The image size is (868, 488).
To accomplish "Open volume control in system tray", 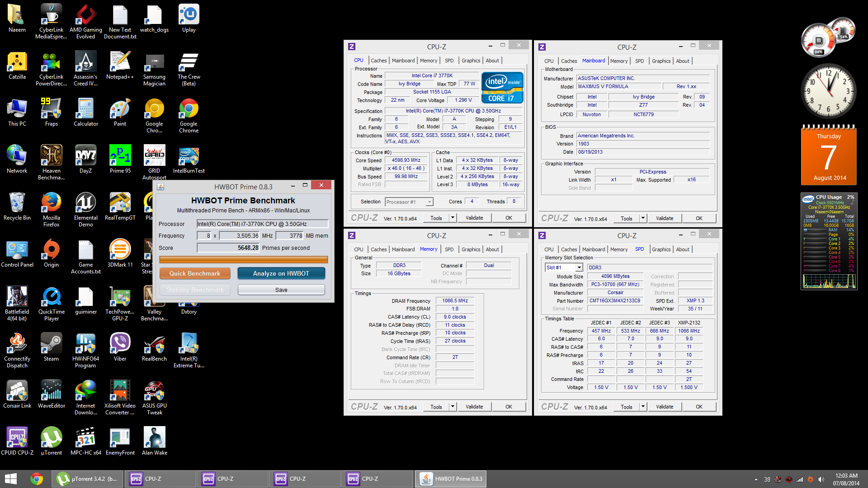I will [x=821, y=479].
